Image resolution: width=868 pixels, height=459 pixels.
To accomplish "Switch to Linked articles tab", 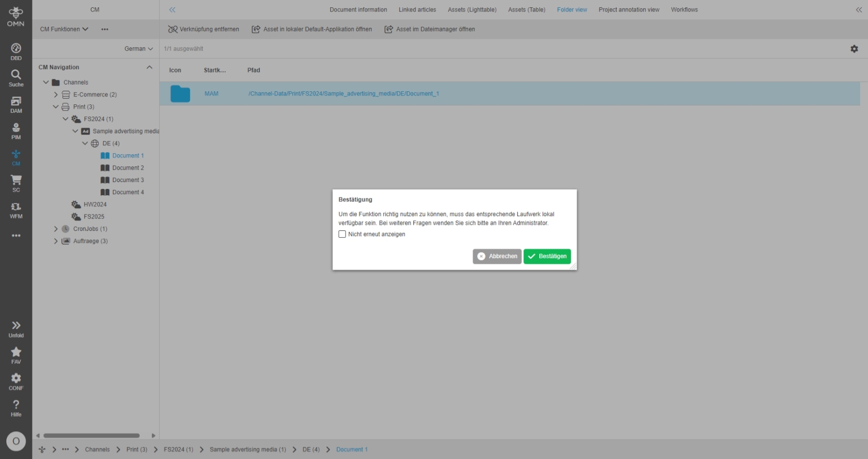I will (x=417, y=10).
